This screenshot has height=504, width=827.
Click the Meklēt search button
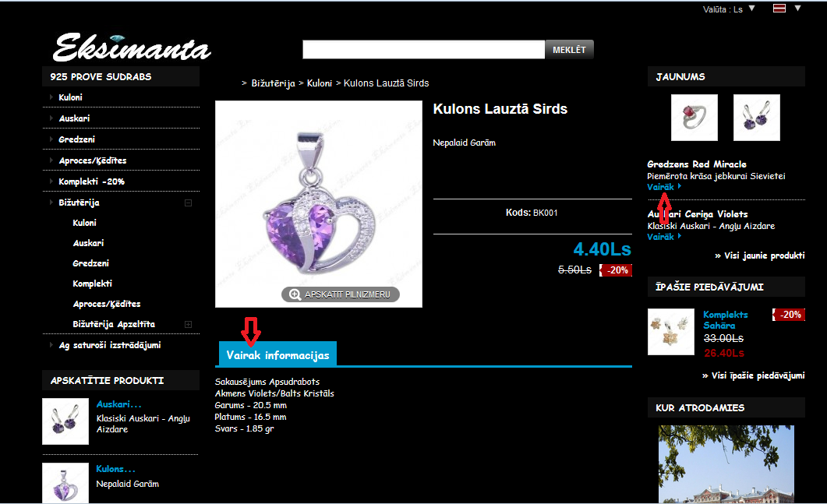[x=569, y=50]
